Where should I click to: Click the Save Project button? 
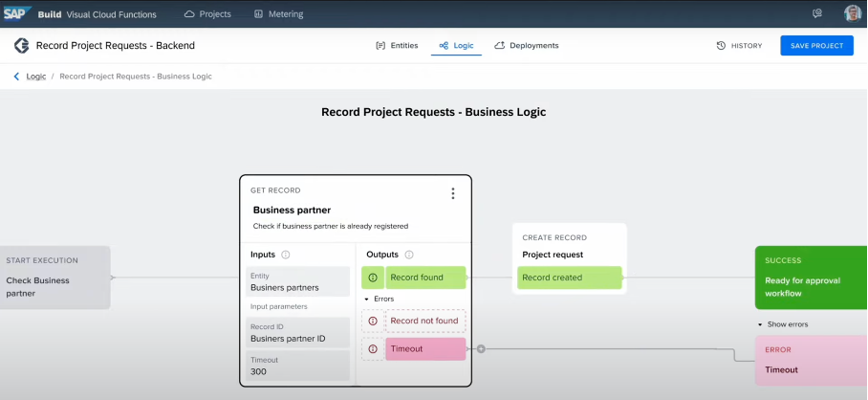coord(816,46)
